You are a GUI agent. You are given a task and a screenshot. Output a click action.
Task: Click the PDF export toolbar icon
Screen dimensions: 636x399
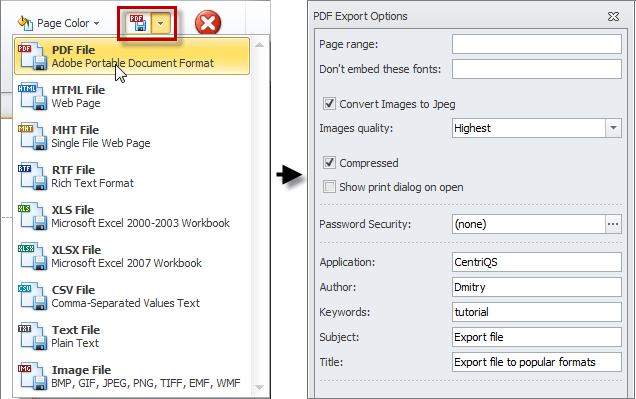pos(138,23)
